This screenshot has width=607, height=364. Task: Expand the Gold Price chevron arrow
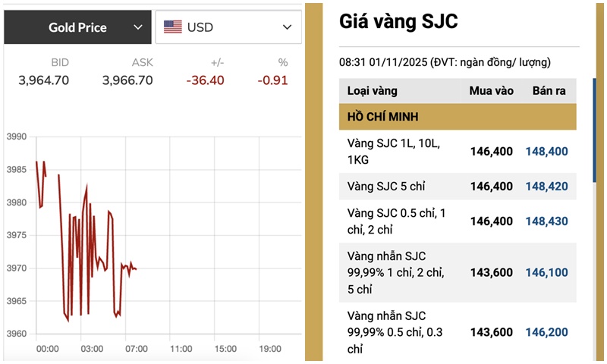(x=137, y=27)
